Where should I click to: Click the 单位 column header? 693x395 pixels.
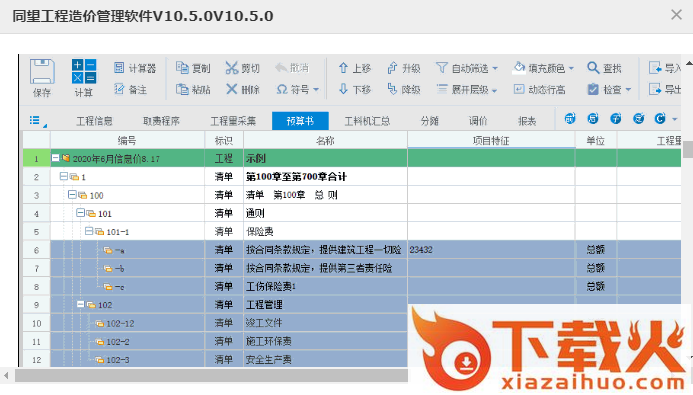[x=595, y=141]
